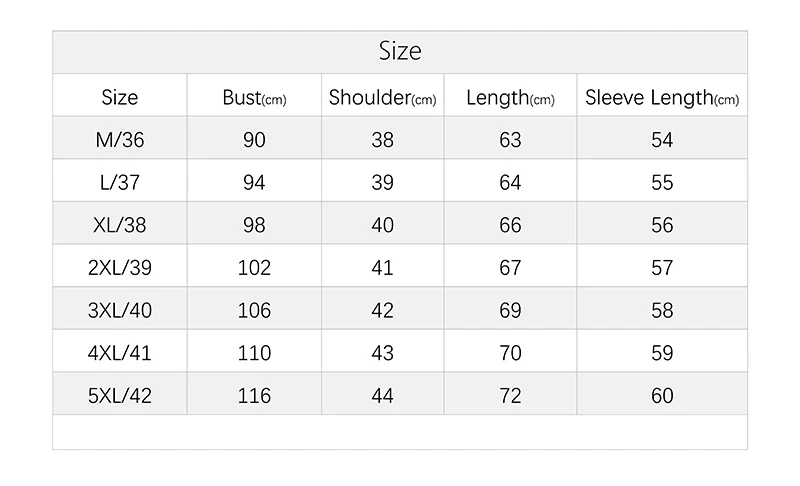Viewport: 800px width, 486px height.
Task: Select bust value 102 in 2XL/39 row
Action: [254, 268]
